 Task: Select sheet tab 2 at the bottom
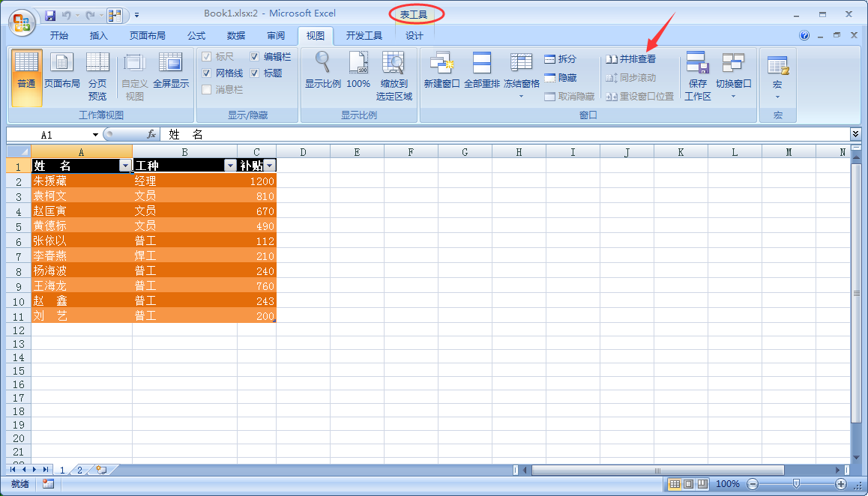pos(79,470)
